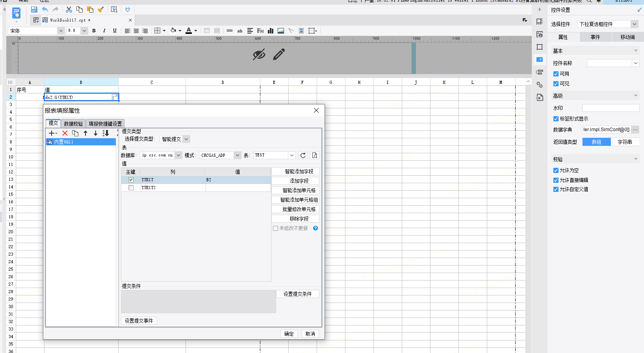Click the bold B icon
This screenshot has height=353, width=644.
click(94, 31)
